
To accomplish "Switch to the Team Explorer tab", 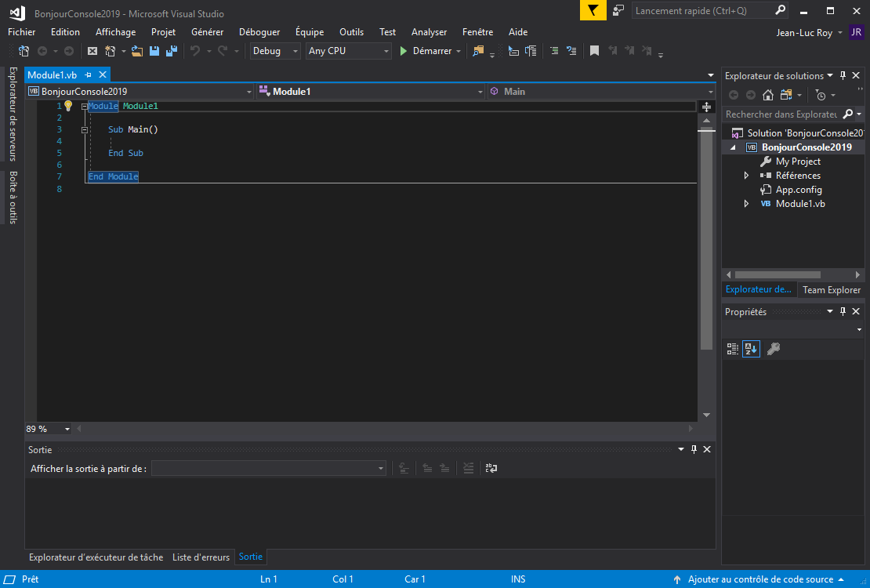I will coord(832,290).
